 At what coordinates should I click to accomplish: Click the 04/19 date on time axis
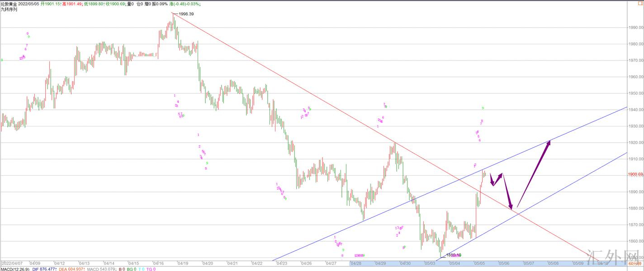(183, 263)
